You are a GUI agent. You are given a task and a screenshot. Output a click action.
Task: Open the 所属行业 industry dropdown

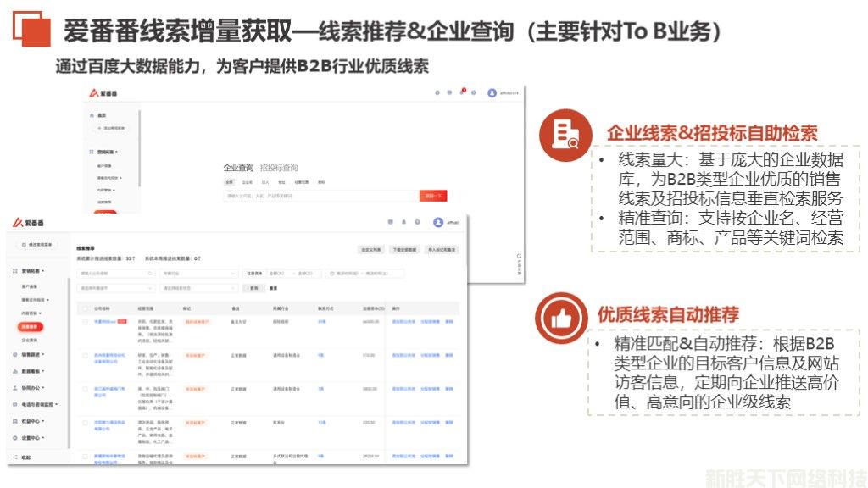coord(198,274)
